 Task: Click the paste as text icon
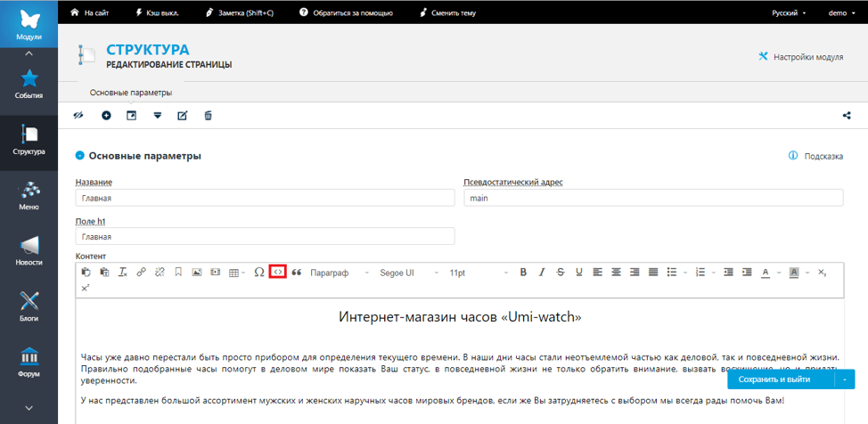[x=104, y=273]
